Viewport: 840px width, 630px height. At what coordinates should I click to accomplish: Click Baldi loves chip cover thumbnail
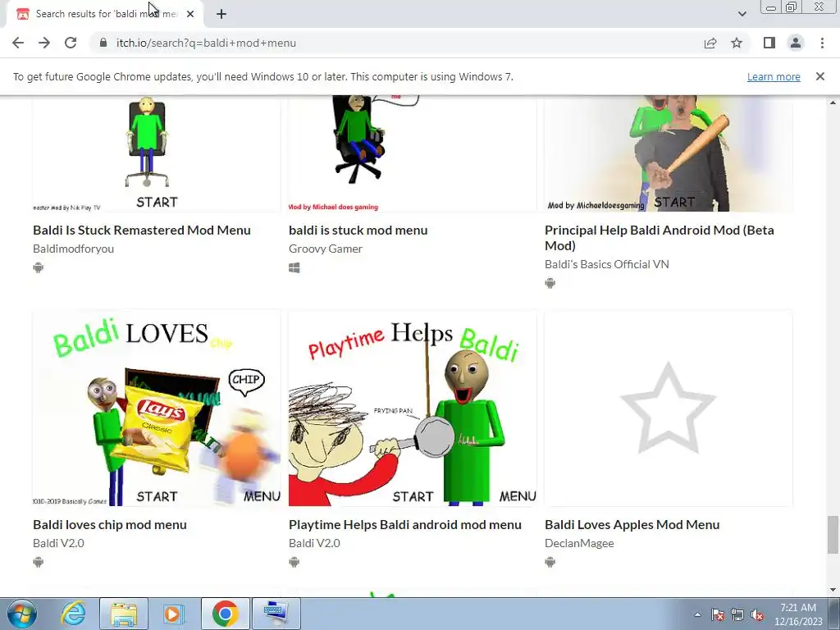coord(157,408)
